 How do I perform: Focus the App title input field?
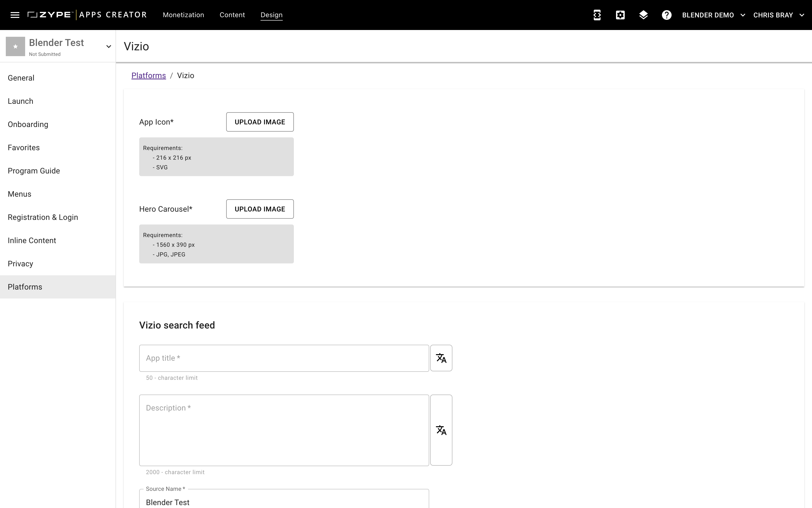click(284, 358)
